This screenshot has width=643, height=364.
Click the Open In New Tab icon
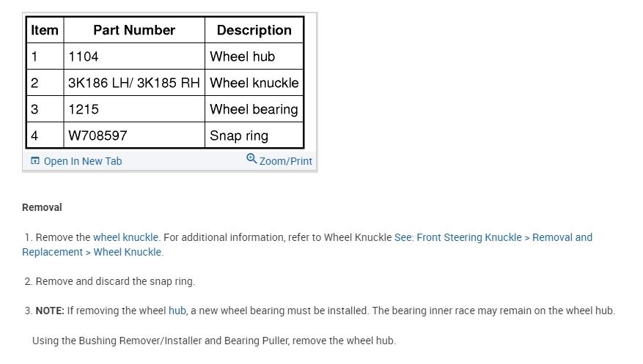pos(34,161)
